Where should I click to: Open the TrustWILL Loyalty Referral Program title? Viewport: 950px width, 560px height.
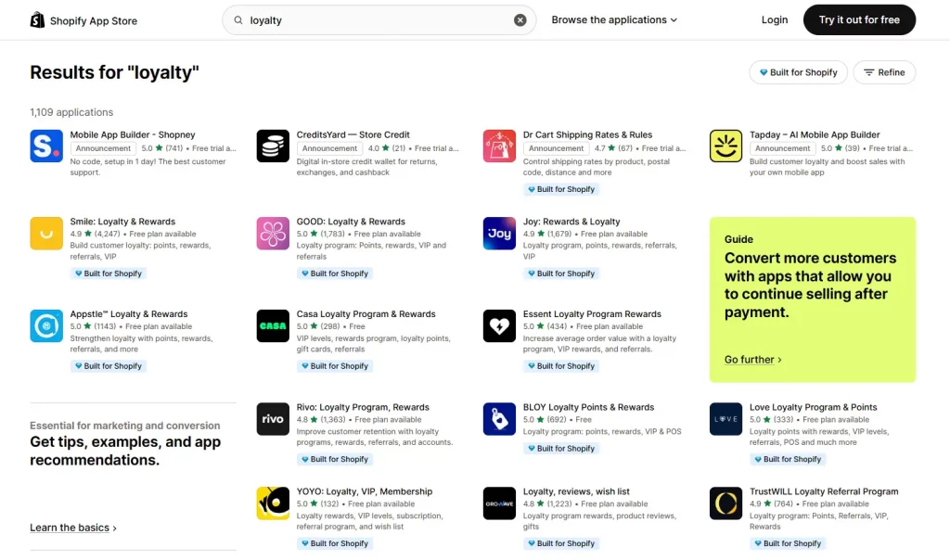(824, 491)
